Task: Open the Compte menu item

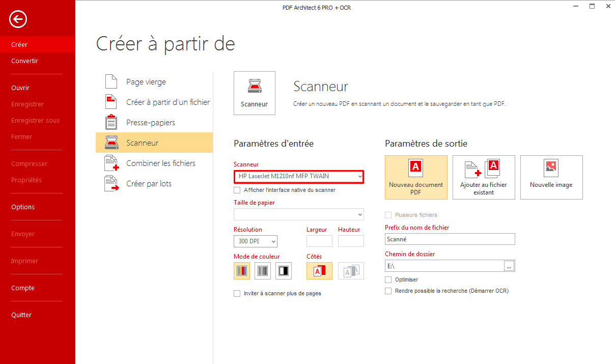Action: tap(23, 288)
